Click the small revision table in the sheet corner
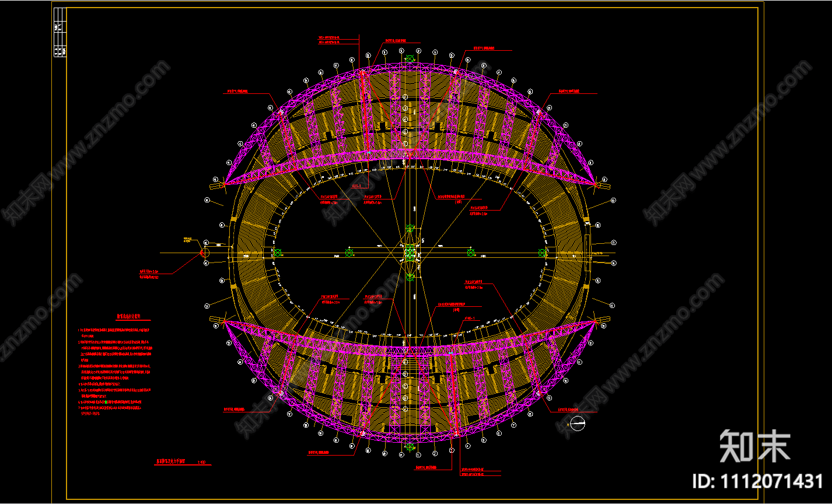 point(60,32)
